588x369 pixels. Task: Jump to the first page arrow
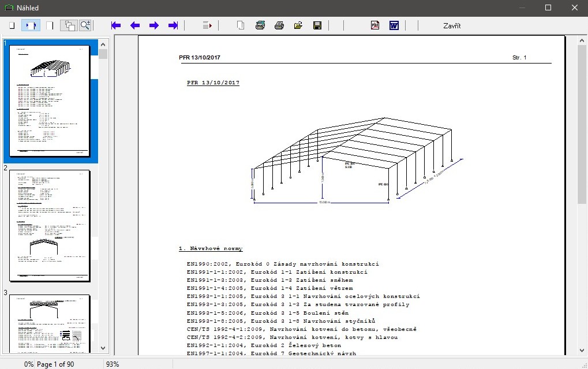pyautogui.click(x=116, y=25)
